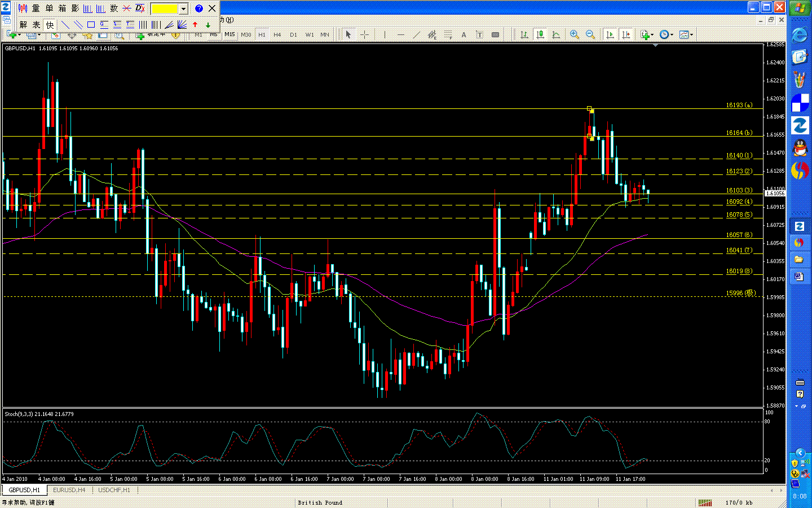The height and width of the screenshot is (508, 812).
Task: Select the cursor arrow tool
Action: click(348, 34)
